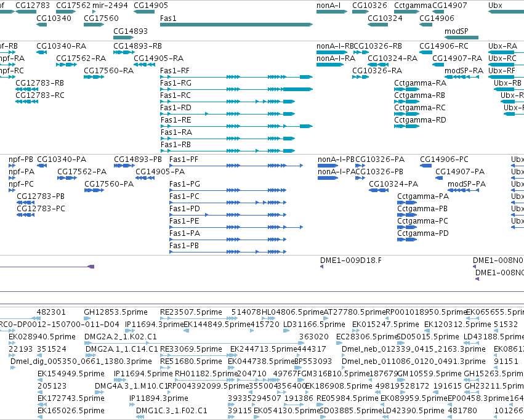
Task: Open the nonA-l-RA transcript
Action: (x=330, y=65)
